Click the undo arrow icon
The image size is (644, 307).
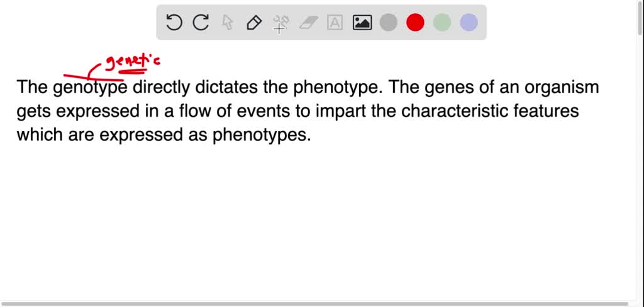(174, 23)
